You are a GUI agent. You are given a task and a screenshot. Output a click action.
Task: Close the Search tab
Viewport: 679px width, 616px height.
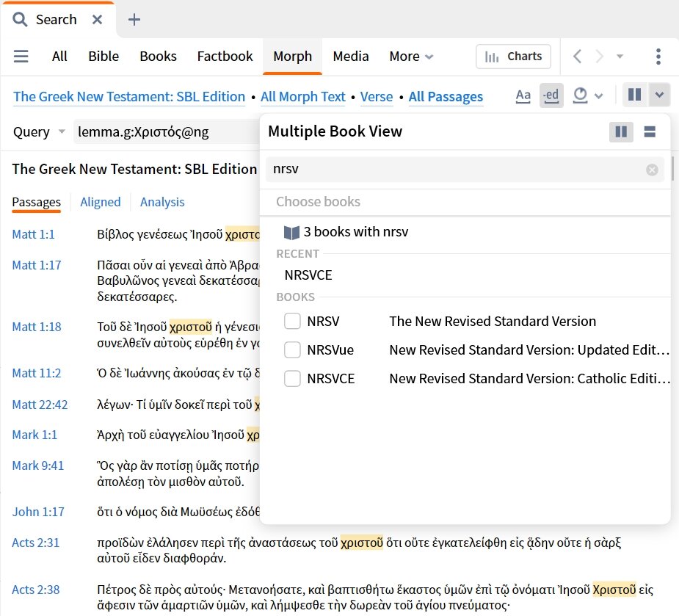[98, 20]
